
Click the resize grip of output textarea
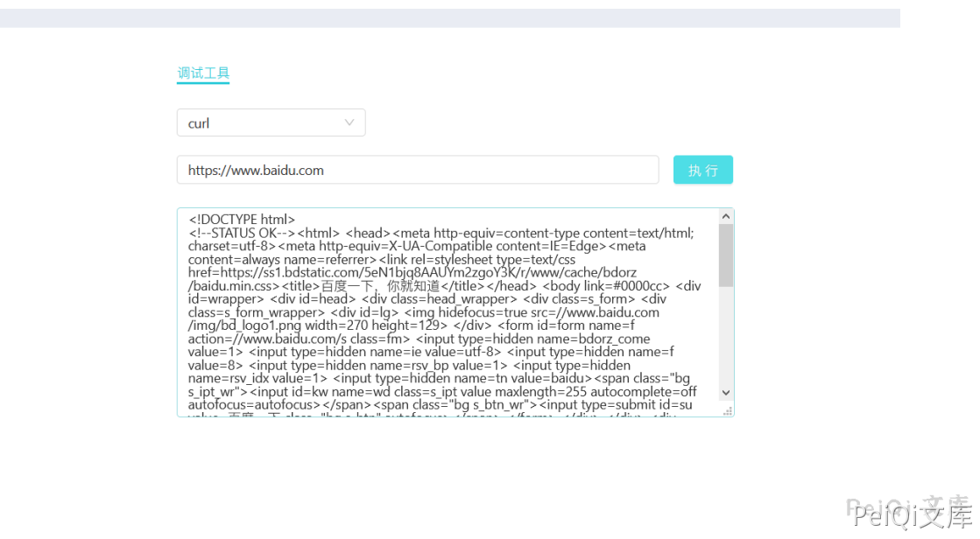click(x=728, y=410)
